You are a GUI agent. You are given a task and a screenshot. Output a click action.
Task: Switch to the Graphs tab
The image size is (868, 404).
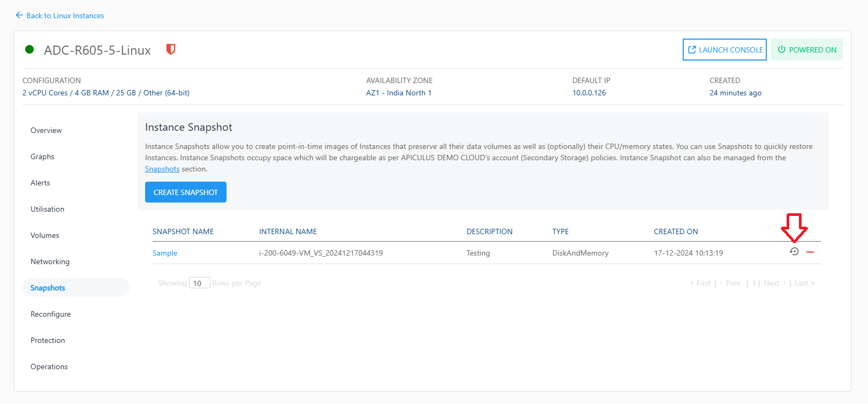point(42,156)
